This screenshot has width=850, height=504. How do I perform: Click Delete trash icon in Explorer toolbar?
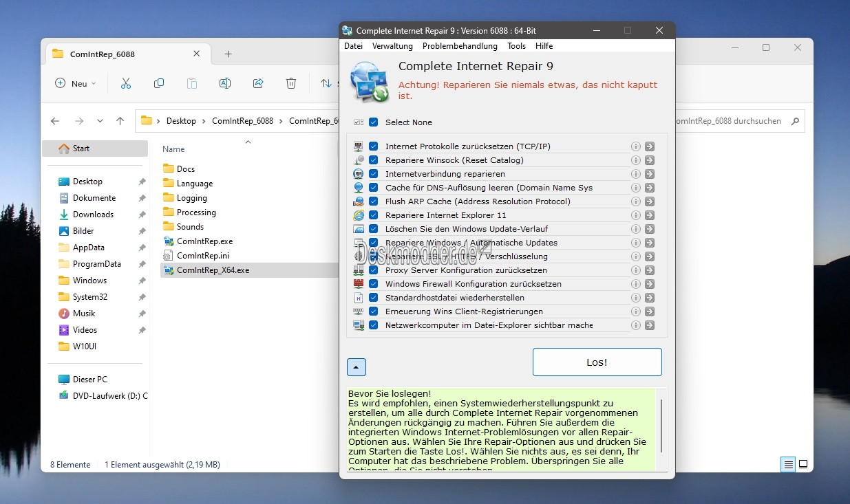[x=291, y=83]
